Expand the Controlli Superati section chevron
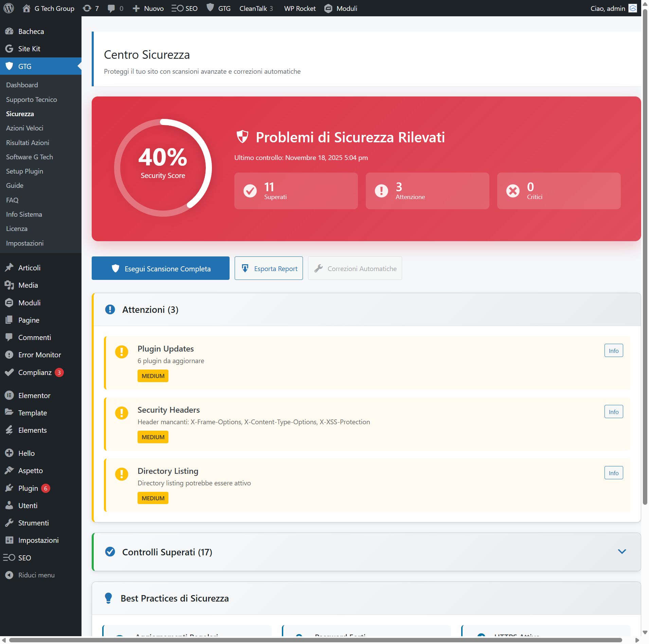Screen dimensions: 649x644 [622, 552]
